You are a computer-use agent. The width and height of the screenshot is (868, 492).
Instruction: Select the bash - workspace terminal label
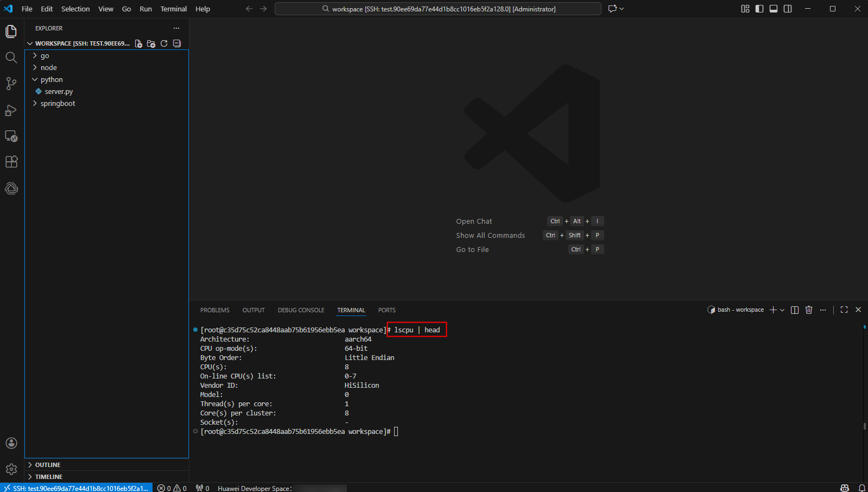point(736,310)
